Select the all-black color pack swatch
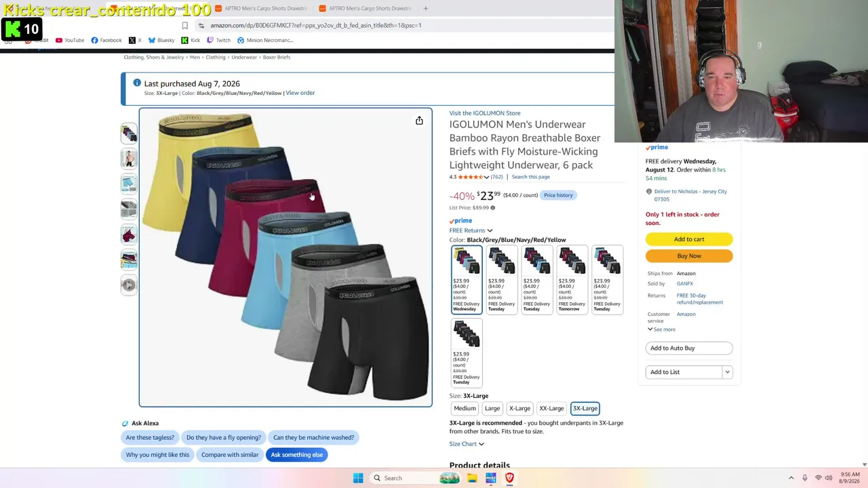This screenshot has width=868, height=488. point(467,352)
